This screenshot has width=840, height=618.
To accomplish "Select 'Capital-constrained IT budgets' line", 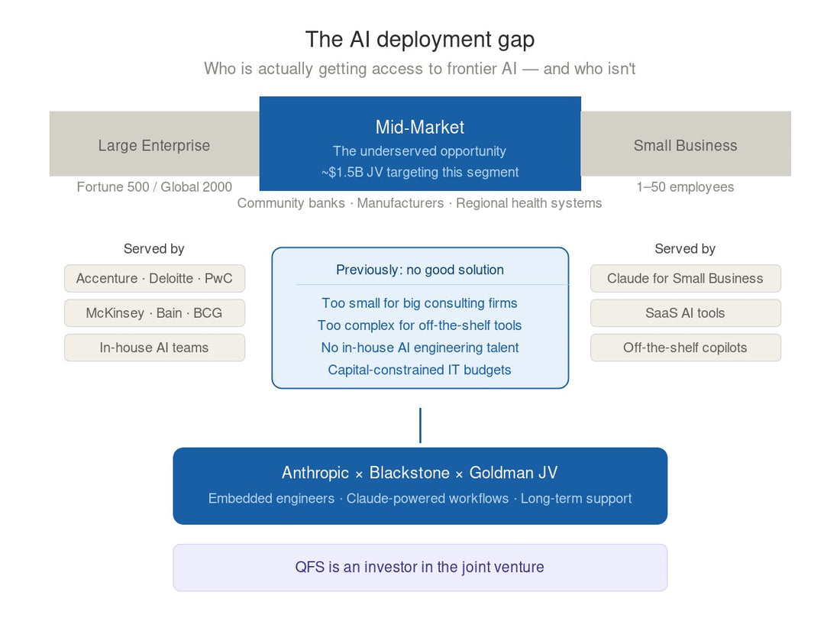I will 419,370.
